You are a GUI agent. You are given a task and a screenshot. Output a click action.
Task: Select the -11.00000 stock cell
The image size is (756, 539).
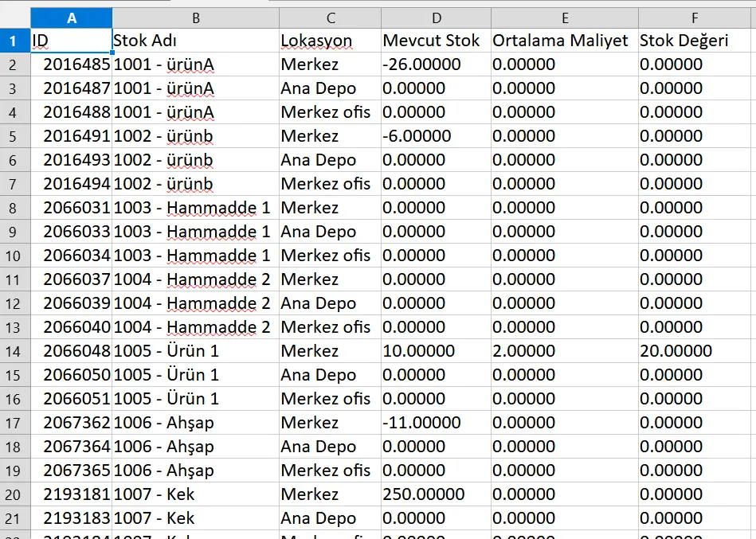click(x=436, y=423)
